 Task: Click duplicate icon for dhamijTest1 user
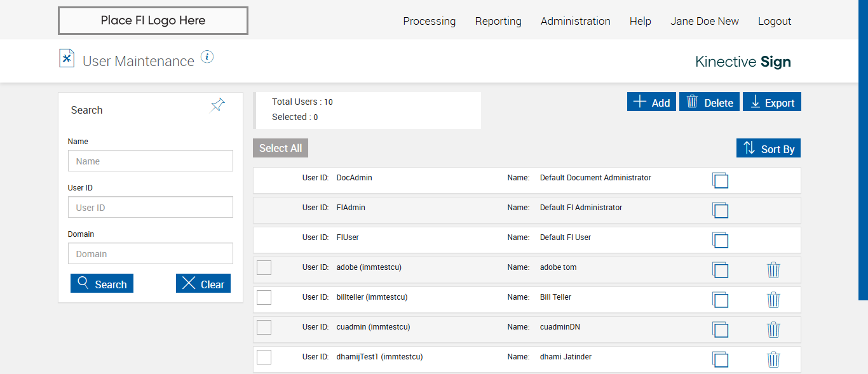pyautogui.click(x=720, y=359)
